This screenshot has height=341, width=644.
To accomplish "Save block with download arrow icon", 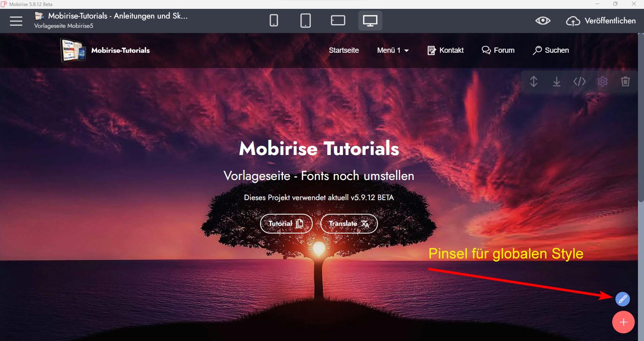I will pos(557,82).
